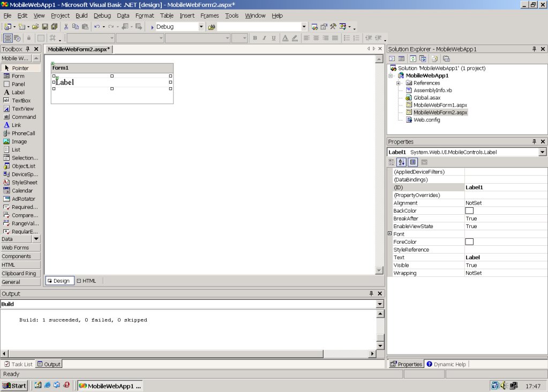This screenshot has height=392, width=548.
Task: Click the Properties Window toolbar icon
Action: [x=324, y=27]
